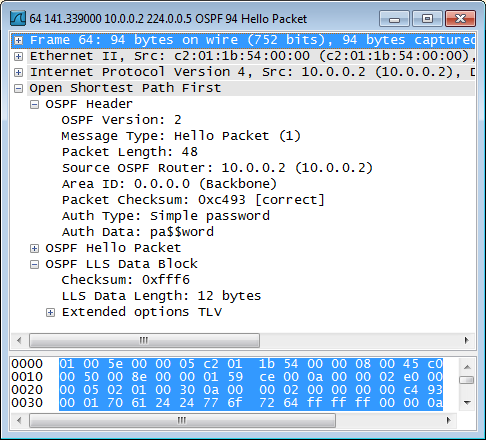This screenshot has width=486, height=440.
Task: Click hex offset row 0030
Action: pos(27,403)
